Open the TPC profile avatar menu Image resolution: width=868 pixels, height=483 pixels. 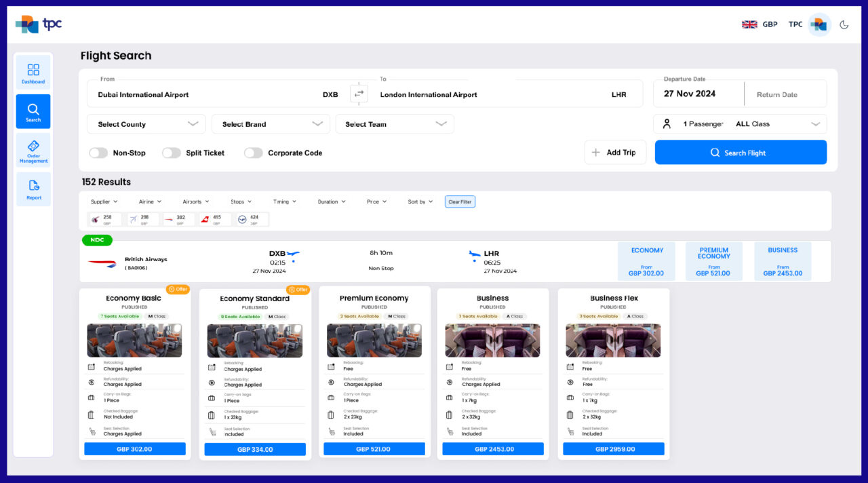pos(819,24)
